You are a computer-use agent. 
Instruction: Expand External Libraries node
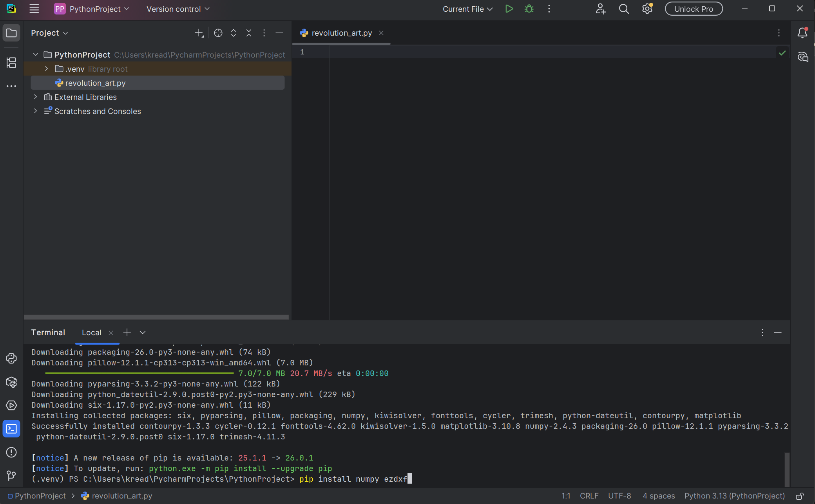[x=35, y=97]
